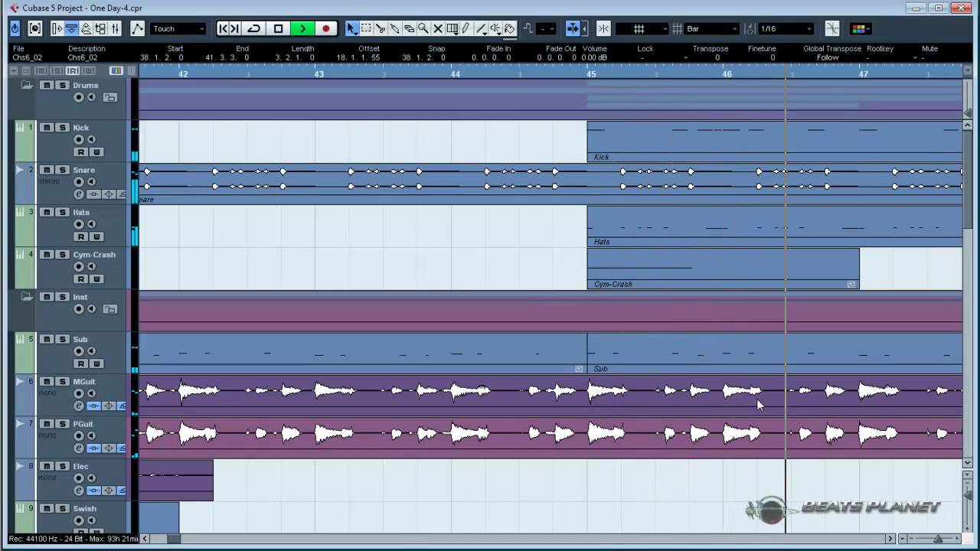Open the Bar grid type dropdown
The image size is (980, 551).
(x=710, y=28)
